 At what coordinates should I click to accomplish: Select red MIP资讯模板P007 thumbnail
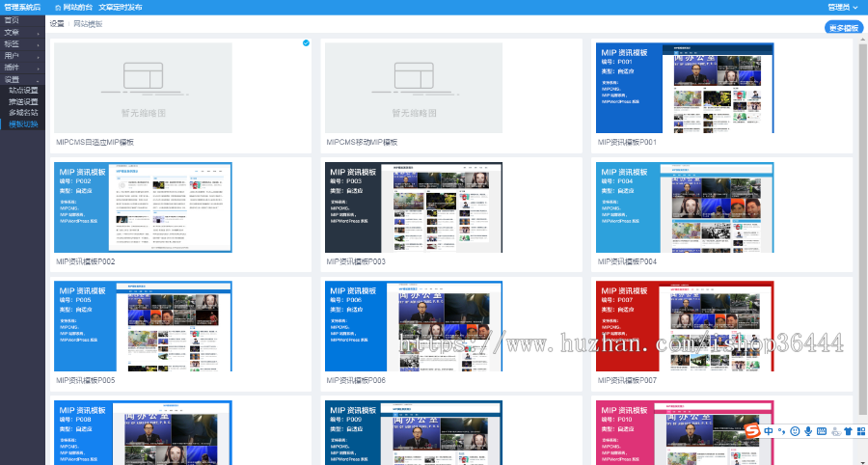click(x=685, y=326)
